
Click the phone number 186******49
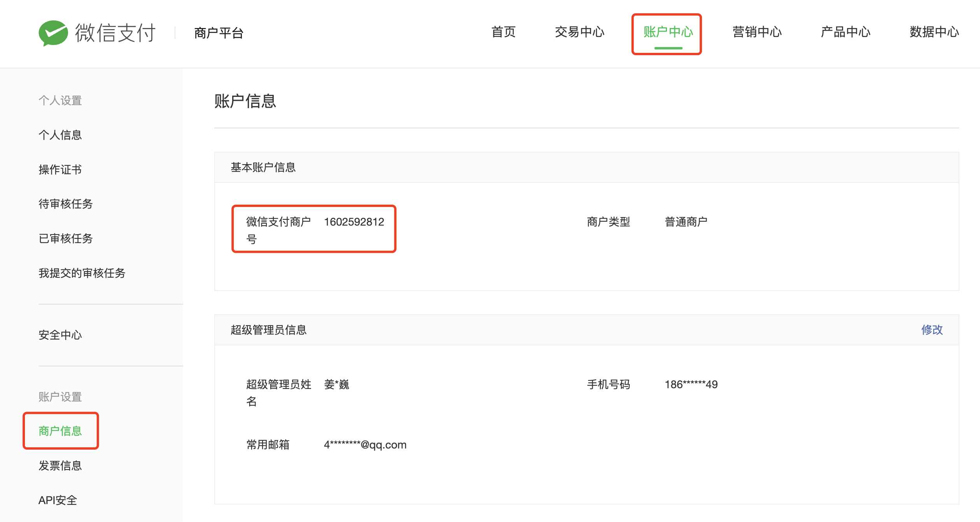pos(691,384)
